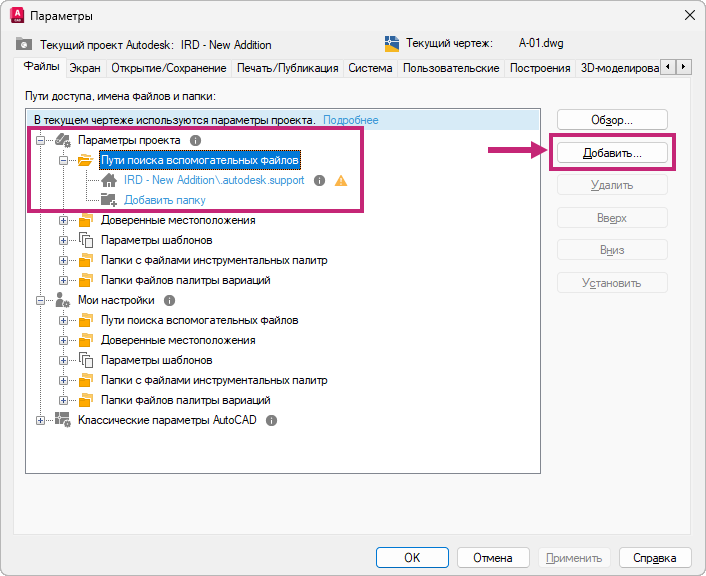
Task: Switch to the Система tab
Action: [x=370, y=68]
